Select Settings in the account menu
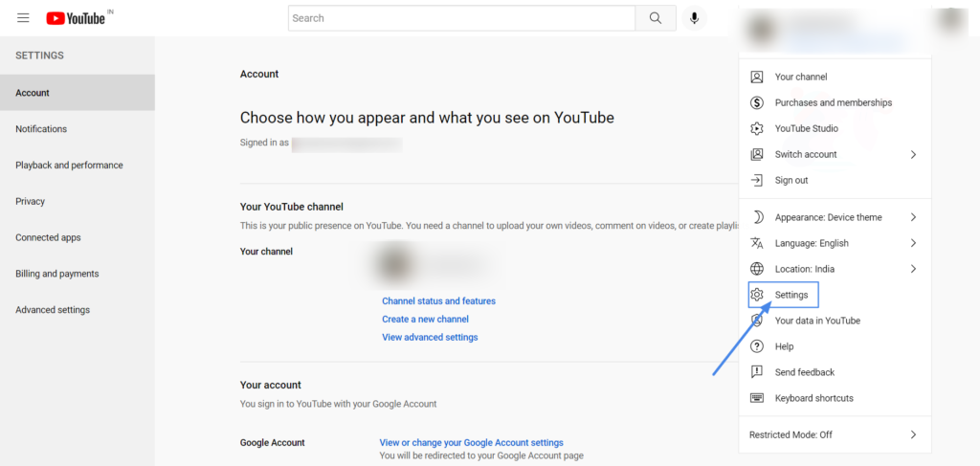Viewport: 980px width, 466px height. (791, 295)
